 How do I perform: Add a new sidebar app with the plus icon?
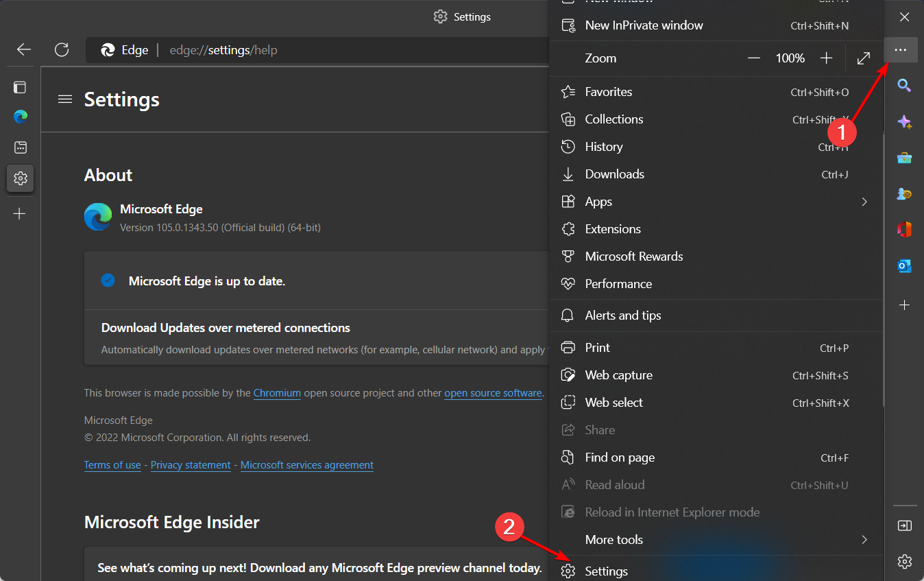coord(904,305)
